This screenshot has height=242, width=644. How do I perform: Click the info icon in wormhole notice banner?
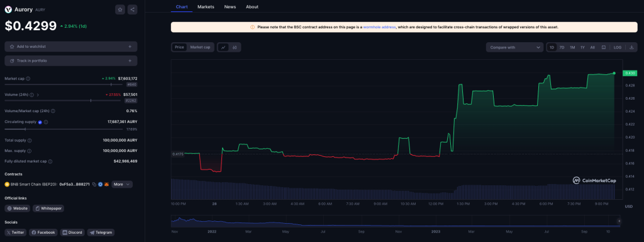click(253, 27)
